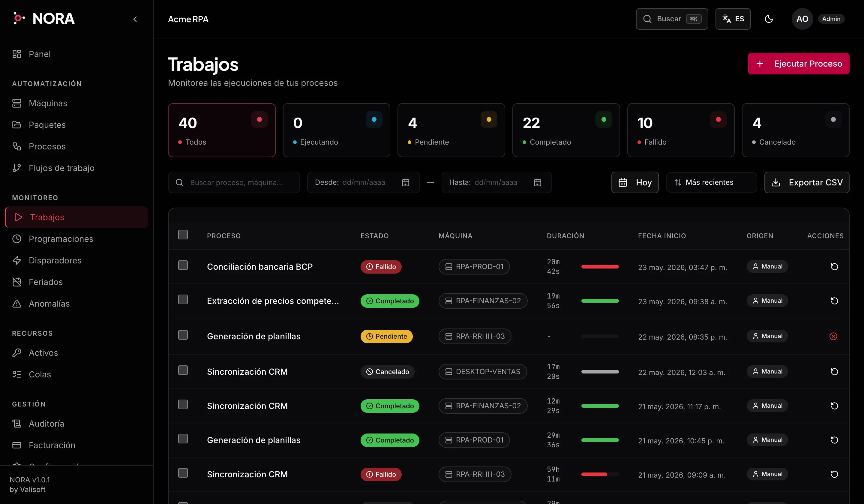Click the NORA logo icon
The width and height of the screenshot is (864, 504).
[x=19, y=18]
